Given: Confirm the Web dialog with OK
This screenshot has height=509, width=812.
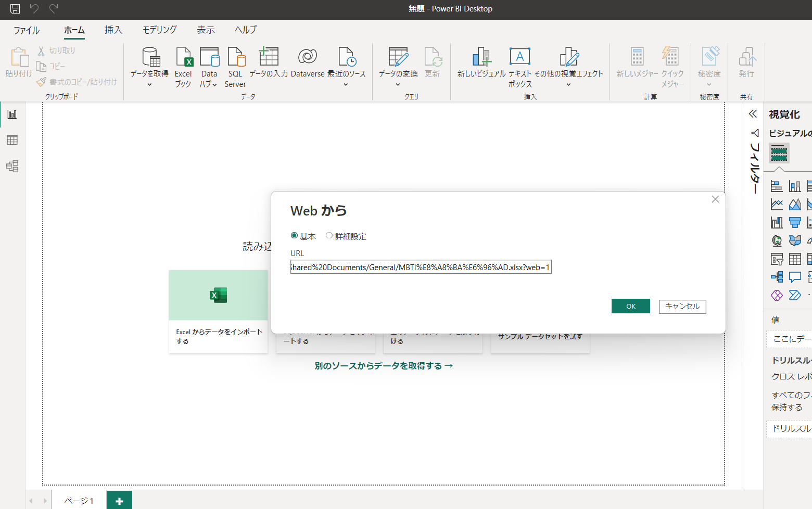Looking at the screenshot, I should coord(631,306).
